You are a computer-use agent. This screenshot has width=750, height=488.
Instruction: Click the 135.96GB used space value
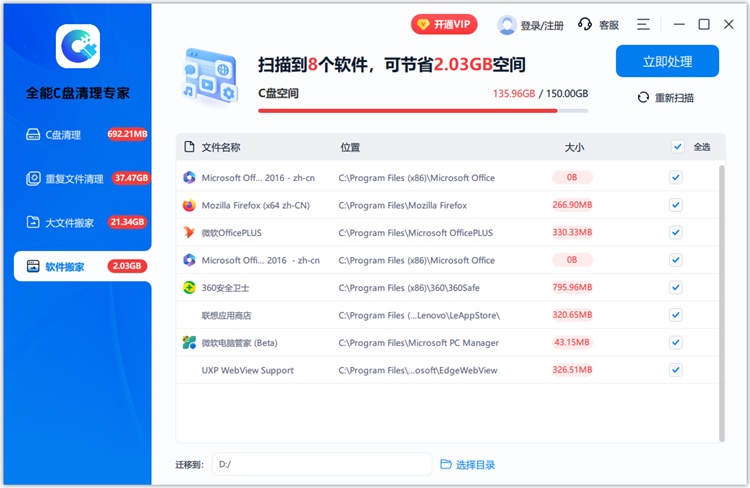click(514, 93)
